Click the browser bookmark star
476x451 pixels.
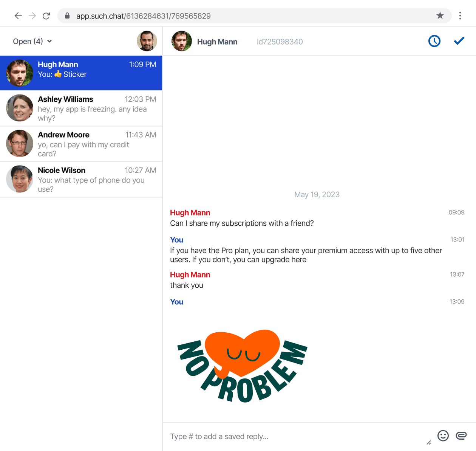click(440, 15)
